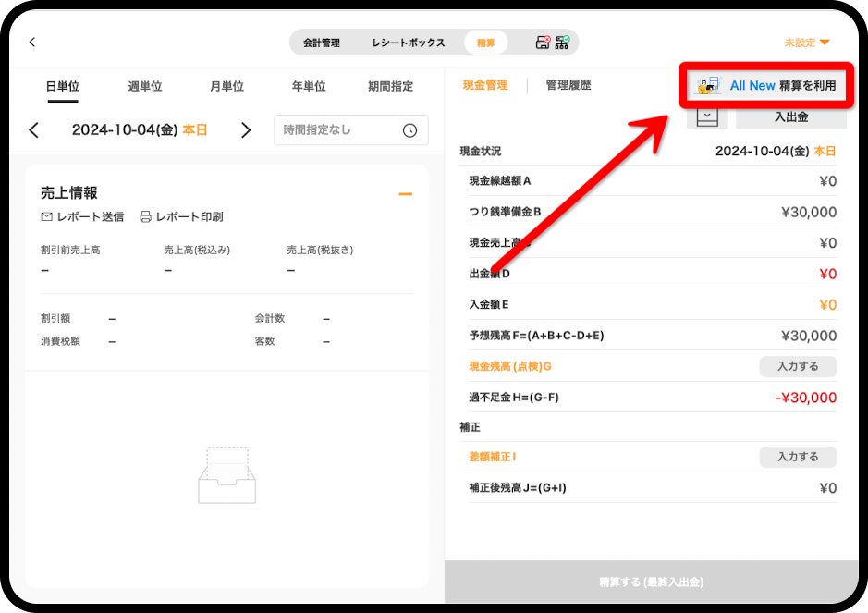The height and width of the screenshot is (613, 868).
Task: Click つり銭準備金 B value ¥30,000
Action: click(x=809, y=212)
